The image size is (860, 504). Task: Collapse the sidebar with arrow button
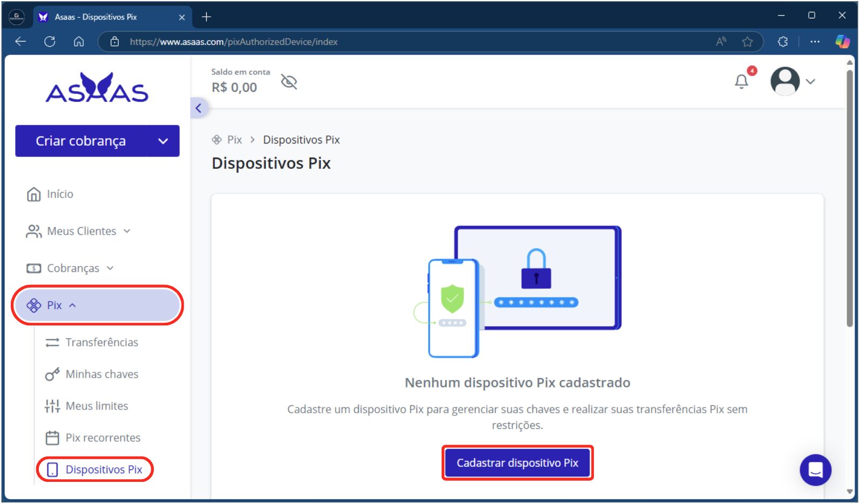coord(199,108)
